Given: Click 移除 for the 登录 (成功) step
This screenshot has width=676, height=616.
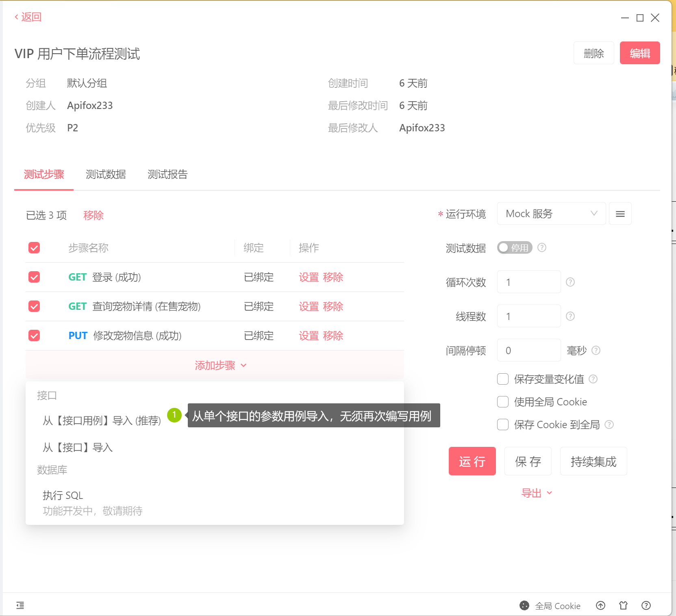Looking at the screenshot, I should tap(333, 277).
